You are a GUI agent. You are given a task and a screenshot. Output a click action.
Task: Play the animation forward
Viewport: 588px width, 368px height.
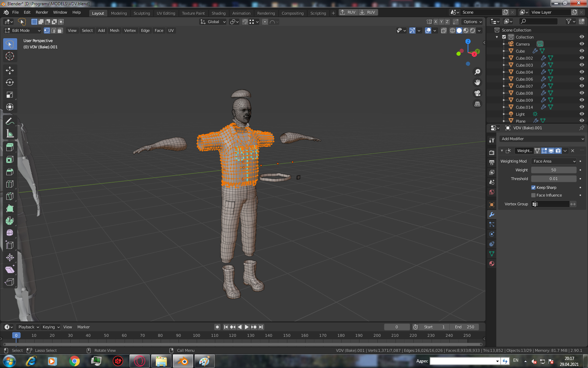pyautogui.click(x=247, y=327)
